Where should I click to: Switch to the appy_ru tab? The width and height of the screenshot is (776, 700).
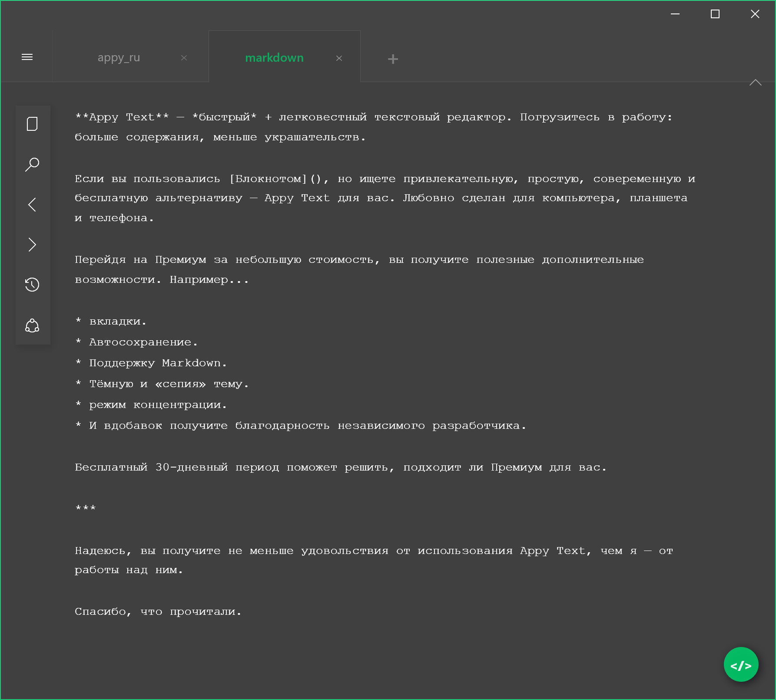click(119, 57)
